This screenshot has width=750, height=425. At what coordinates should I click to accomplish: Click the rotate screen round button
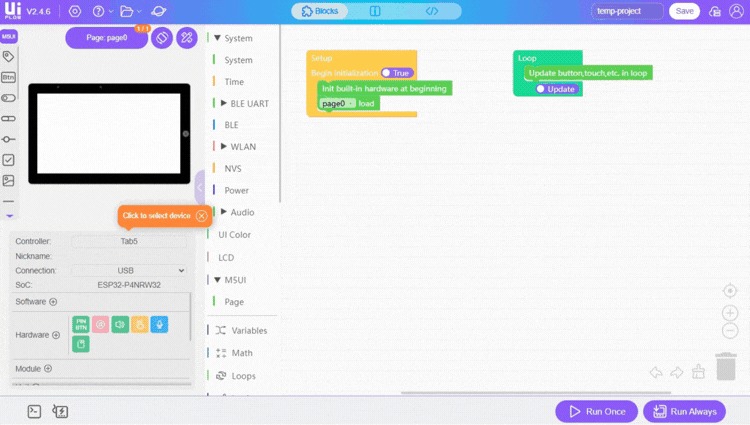162,38
